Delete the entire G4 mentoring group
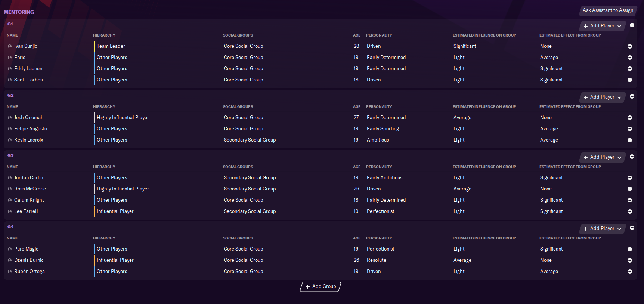This screenshot has width=644, height=304. click(x=632, y=228)
